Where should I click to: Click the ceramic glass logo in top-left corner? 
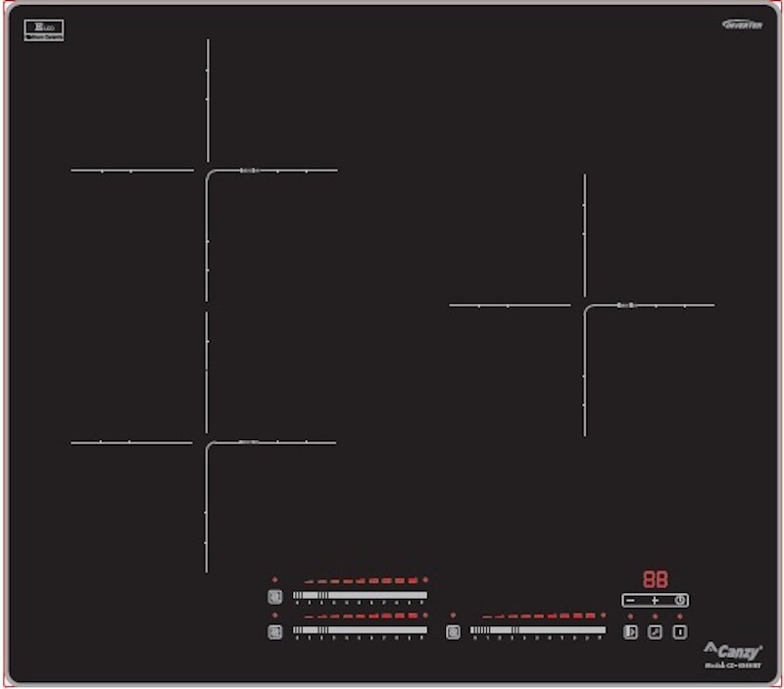coord(37,31)
